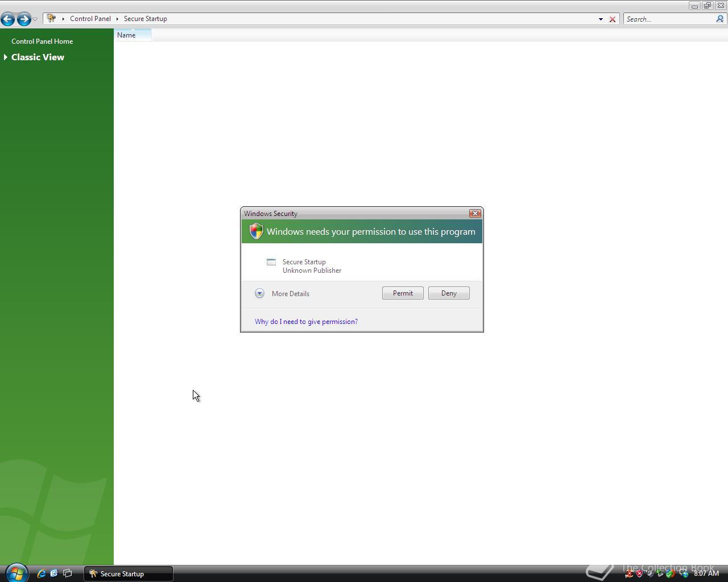This screenshot has width=728, height=582.
Task: Close the Windows Security dialog
Action: (475, 214)
